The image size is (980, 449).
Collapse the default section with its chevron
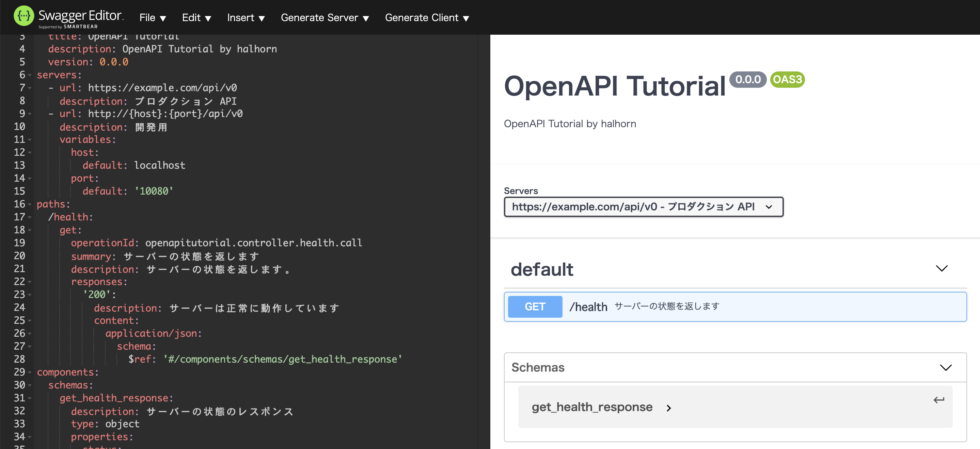tap(942, 268)
